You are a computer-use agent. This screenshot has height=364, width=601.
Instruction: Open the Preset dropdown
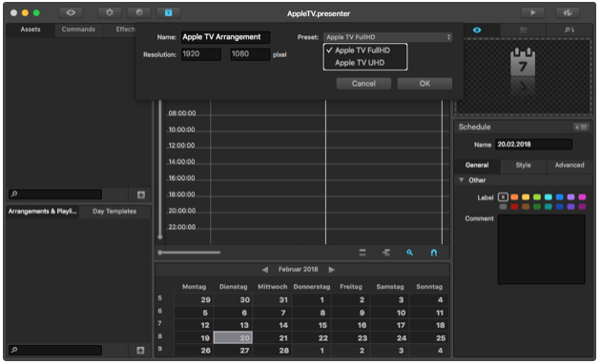tap(387, 37)
